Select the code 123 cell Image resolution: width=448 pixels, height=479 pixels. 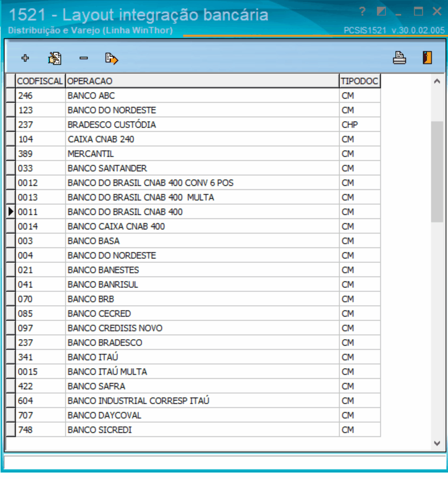click(40, 110)
